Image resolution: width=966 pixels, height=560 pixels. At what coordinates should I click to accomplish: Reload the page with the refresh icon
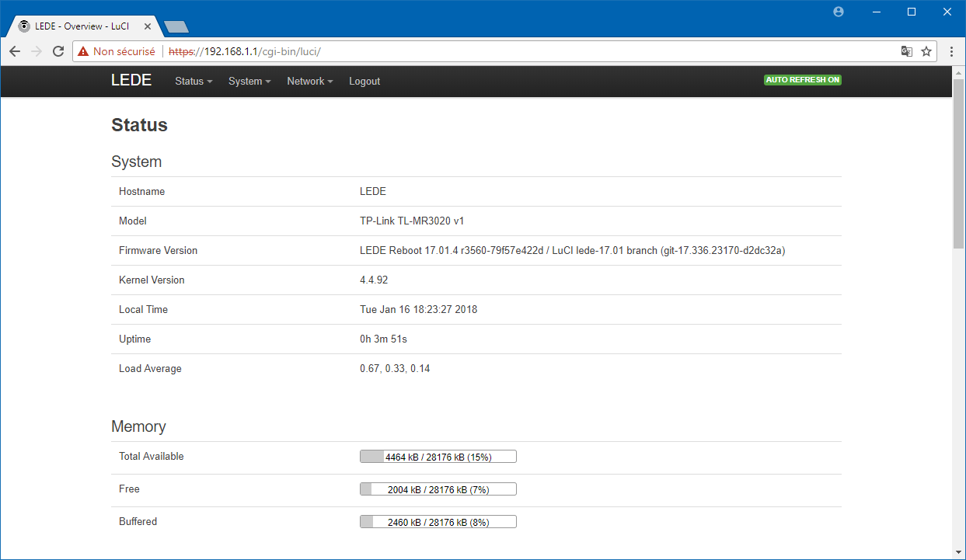(58, 51)
